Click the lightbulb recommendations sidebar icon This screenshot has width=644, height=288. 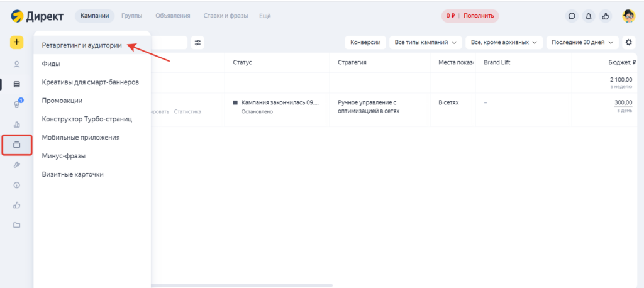(17, 104)
